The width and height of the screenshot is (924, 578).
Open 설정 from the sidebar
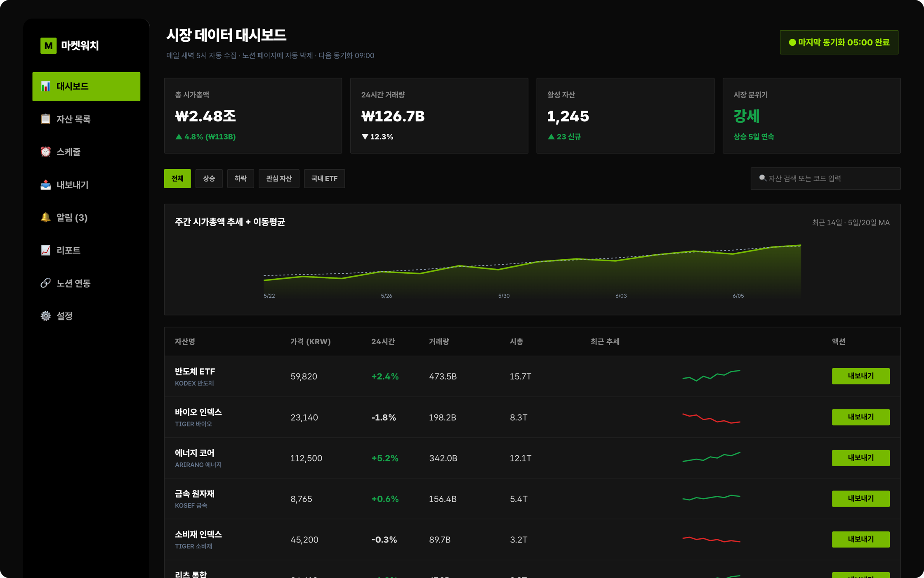pos(86,316)
